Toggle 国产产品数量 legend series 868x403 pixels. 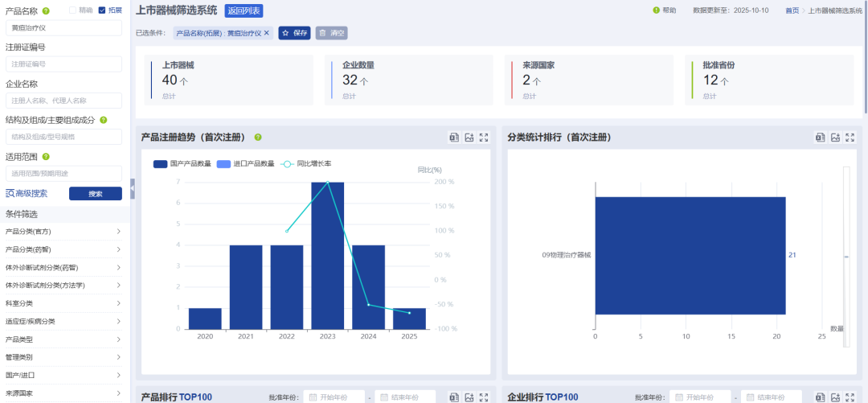pos(182,163)
